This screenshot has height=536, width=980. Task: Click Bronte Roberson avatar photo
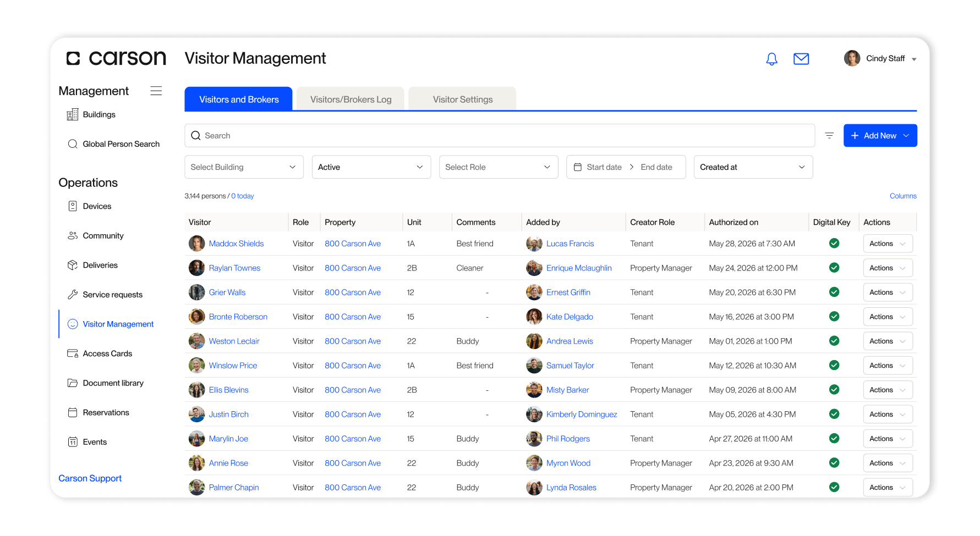(x=196, y=317)
